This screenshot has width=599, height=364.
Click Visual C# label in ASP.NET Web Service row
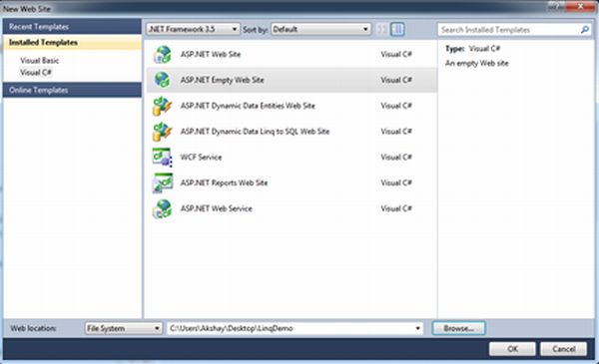tap(396, 208)
